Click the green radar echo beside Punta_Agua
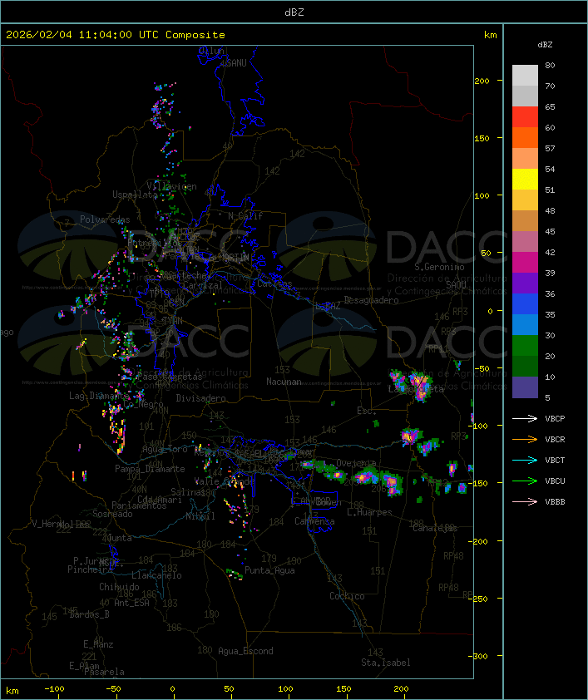 (235, 574)
